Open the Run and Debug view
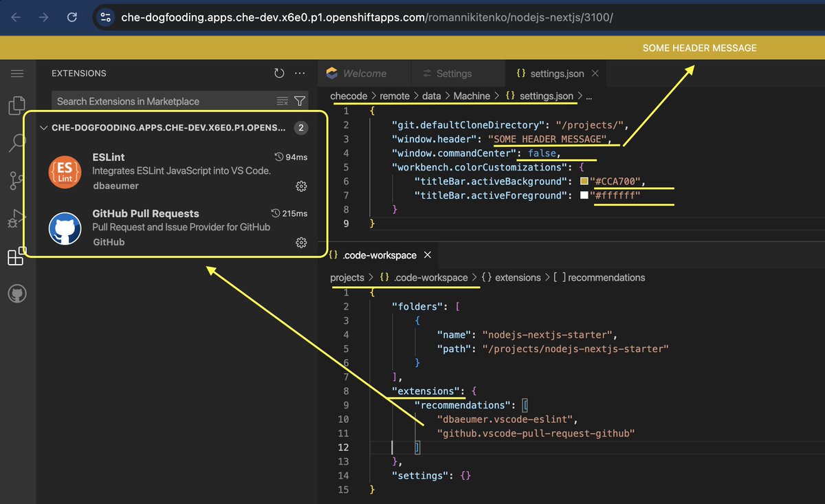The image size is (825, 504). tap(17, 219)
